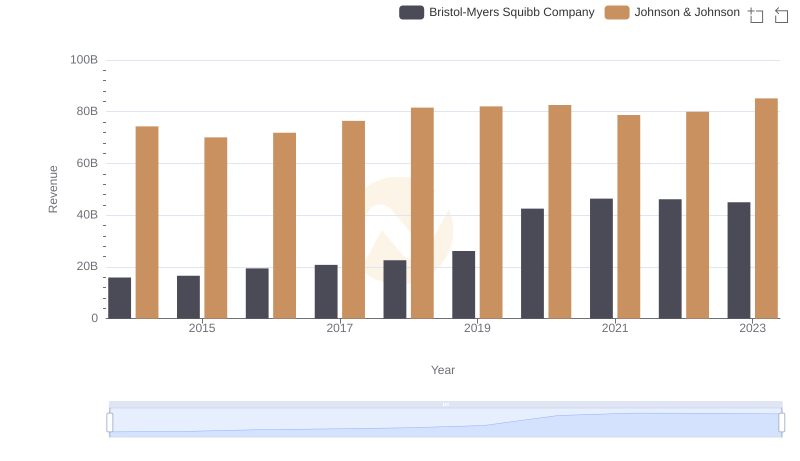Click the zoom area select icon
800x461 pixels.
coord(756,15)
